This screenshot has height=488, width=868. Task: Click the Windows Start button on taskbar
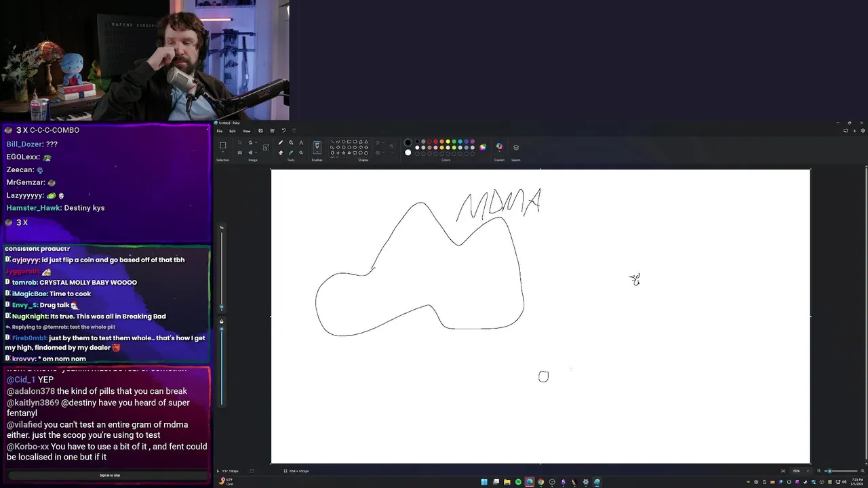(484, 482)
